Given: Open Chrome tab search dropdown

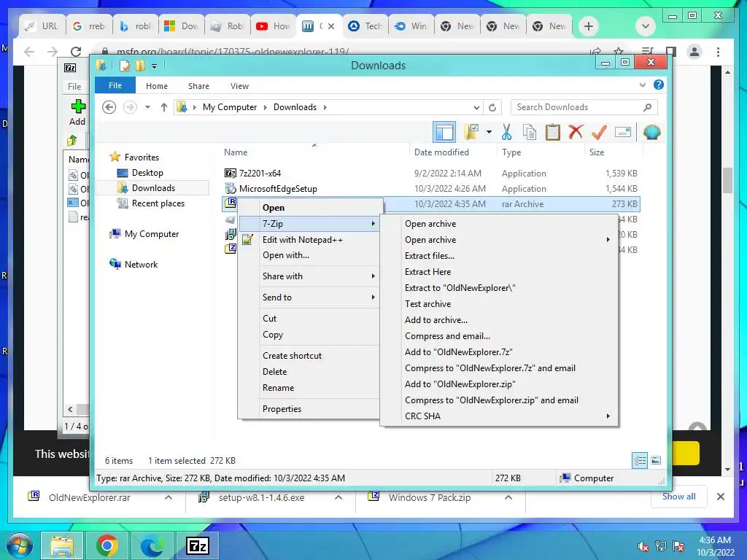Looking at the screenshot, I should pos(645,26).
